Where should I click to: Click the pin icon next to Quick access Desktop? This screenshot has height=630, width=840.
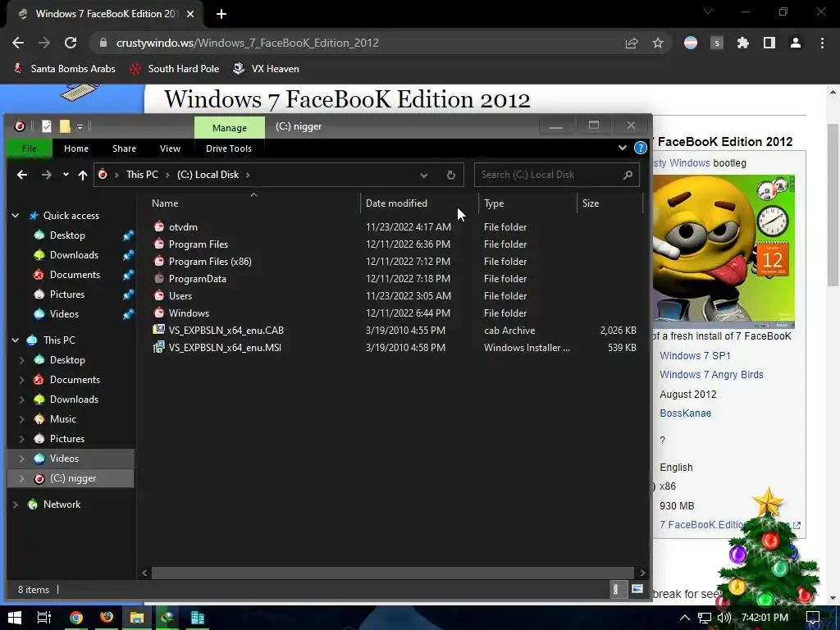point(128,235)
